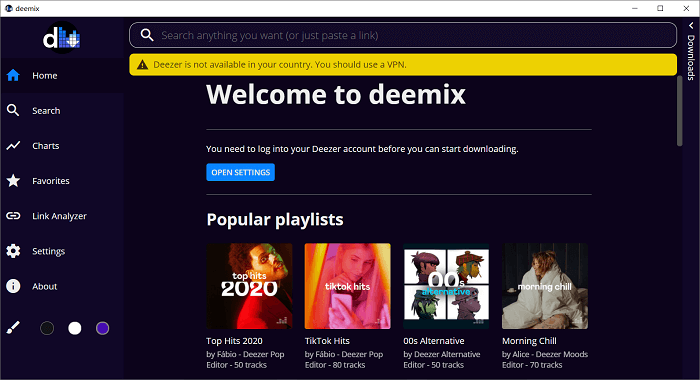Click the warning triangle icon in banner

click(x=142, y=65)
